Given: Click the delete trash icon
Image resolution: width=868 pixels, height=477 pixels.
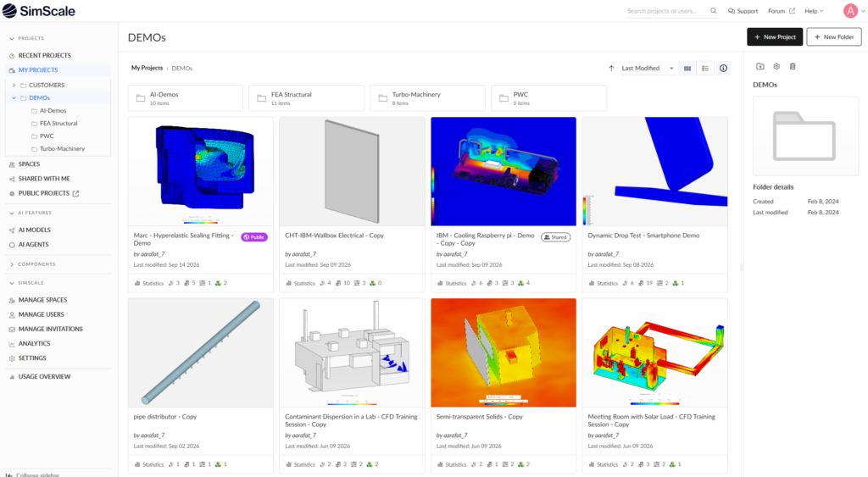Looking at the screenshot, I should (793, 66).
